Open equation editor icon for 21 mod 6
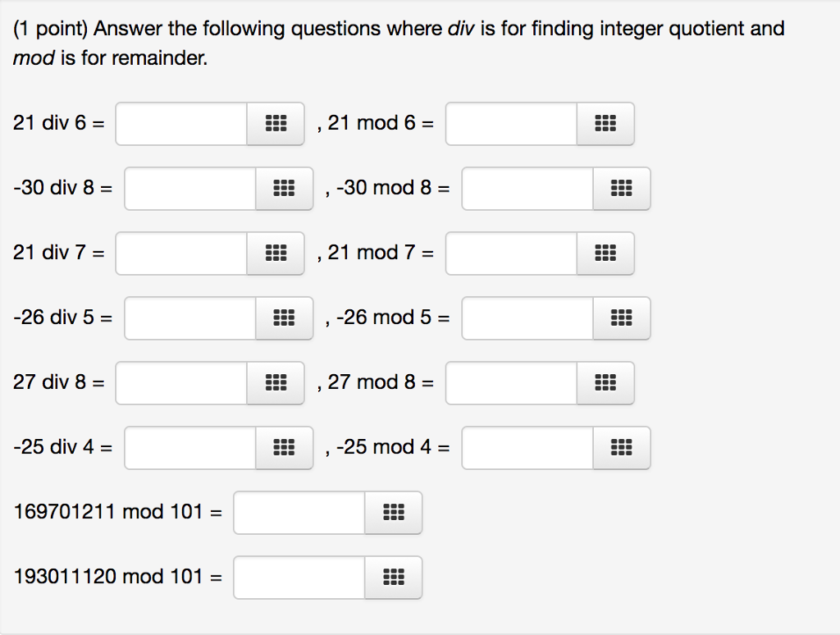This screenshot has height=635, width=840. [605, 124]
